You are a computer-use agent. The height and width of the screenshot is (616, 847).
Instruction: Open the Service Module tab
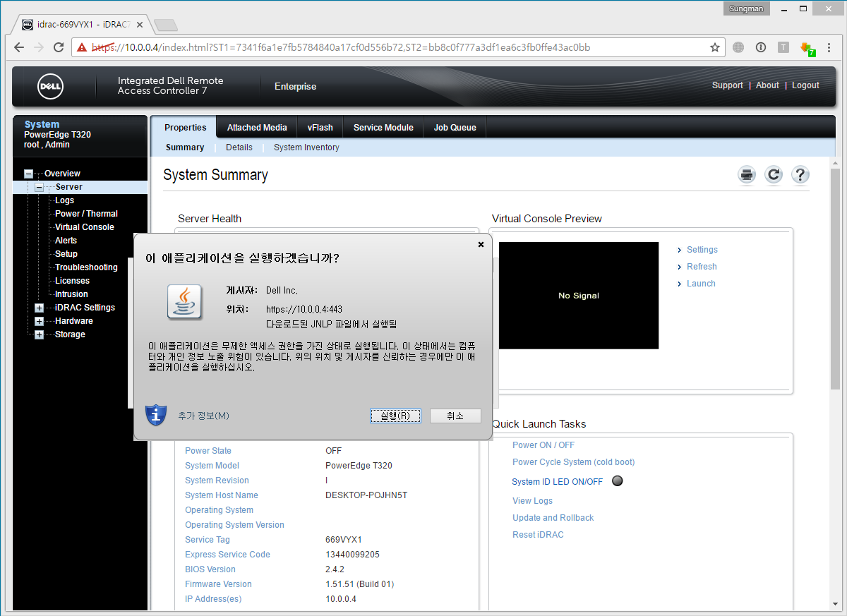[x=383, y=128]
